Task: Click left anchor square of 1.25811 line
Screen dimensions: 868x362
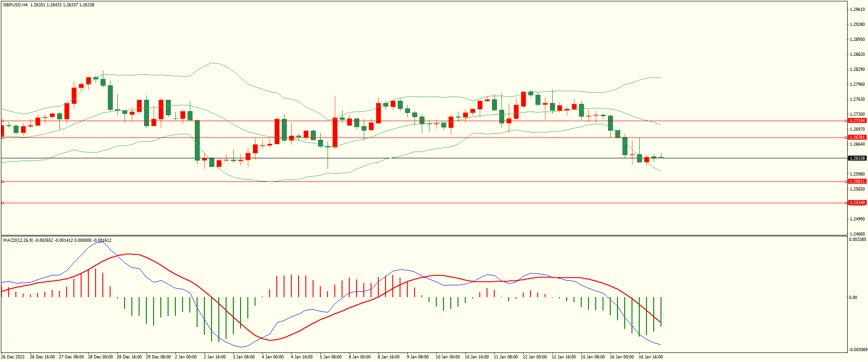Action: (2, 181)
